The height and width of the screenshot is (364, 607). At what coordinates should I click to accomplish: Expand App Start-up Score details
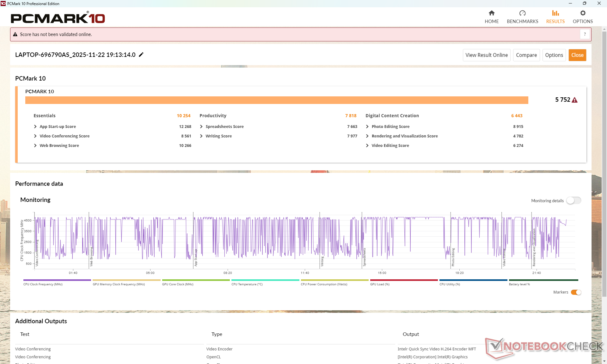[x=35, y=126]
